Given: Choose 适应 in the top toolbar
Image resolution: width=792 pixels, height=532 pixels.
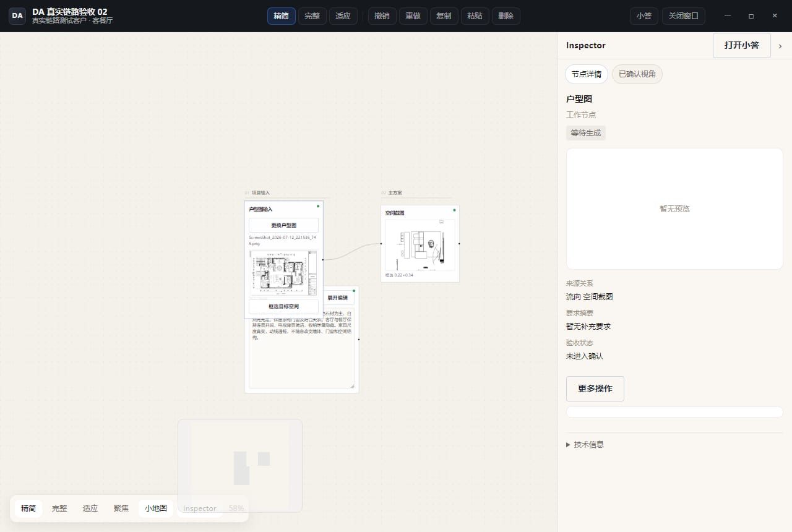Looking at the screenshot, I should tap(343, 16).
